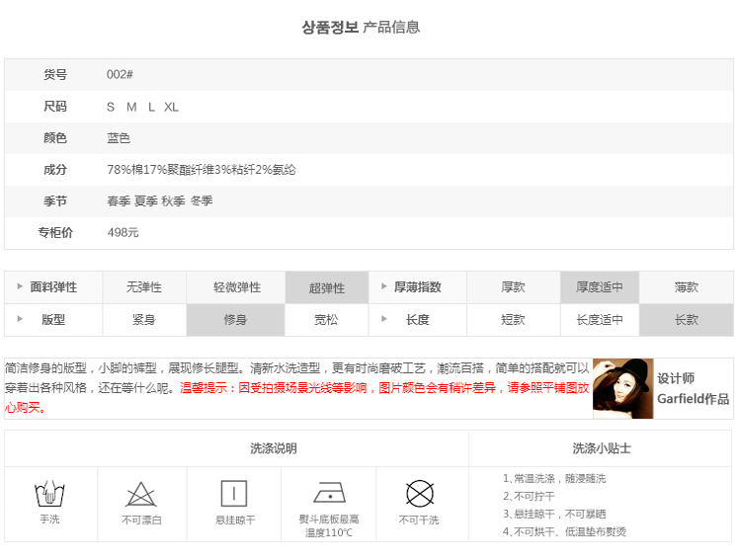Screen dimensions: 740x560
Task: Select the 紧身 fit cell
Action: pos(144,320)
